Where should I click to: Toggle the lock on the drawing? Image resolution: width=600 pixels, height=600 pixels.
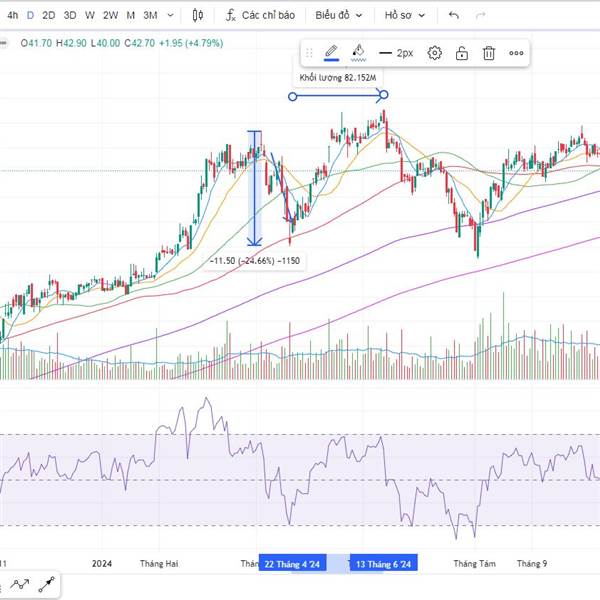pyautogui.click(x=462, y=53)
